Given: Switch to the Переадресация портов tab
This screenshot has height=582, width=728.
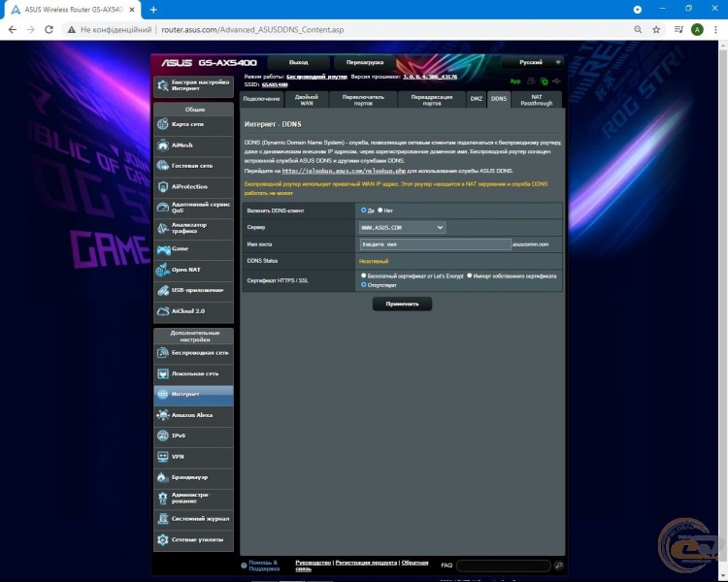Looking at the screenshot, I should tap(432, 99).
